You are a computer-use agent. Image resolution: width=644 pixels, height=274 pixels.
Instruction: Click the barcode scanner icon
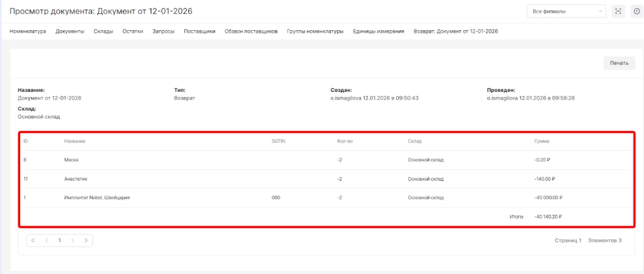click(618, 11)
